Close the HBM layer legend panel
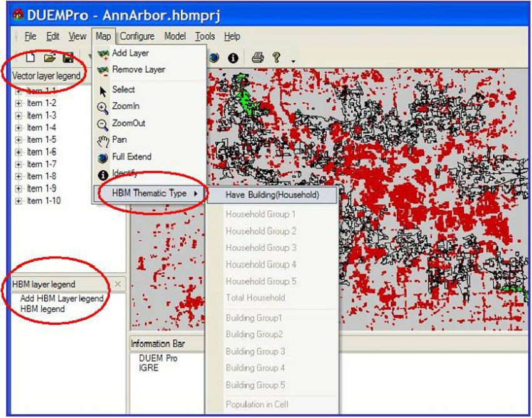 coord(118,284)
